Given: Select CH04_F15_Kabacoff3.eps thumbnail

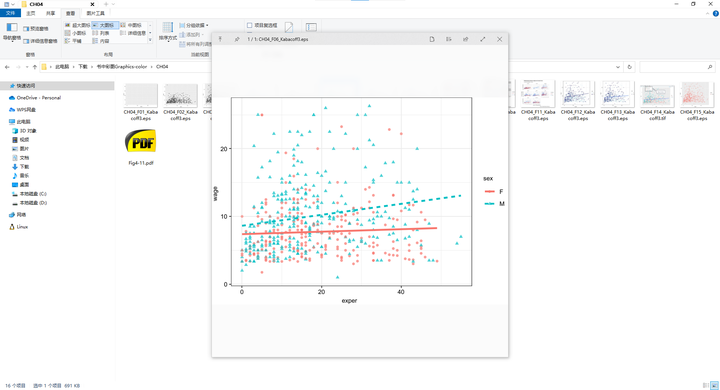Looking at the screenshot, I should coord(697,101).
